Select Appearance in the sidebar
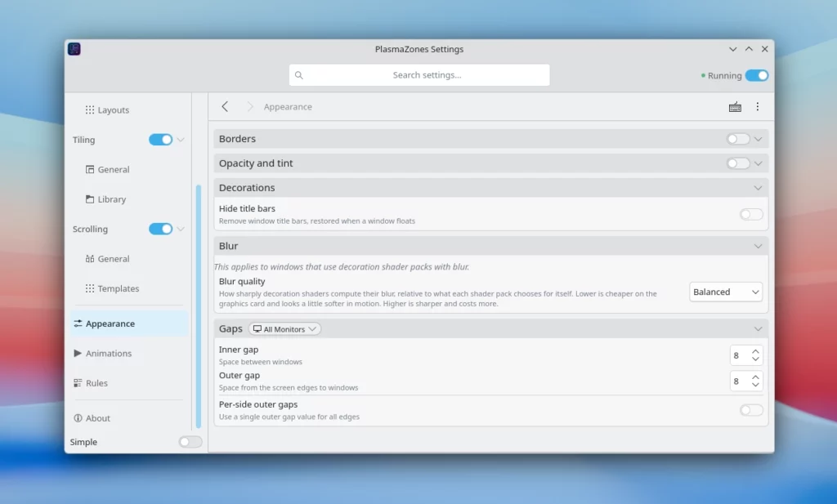The height and width of the screenshot is (504, 837). coord(129,323)
